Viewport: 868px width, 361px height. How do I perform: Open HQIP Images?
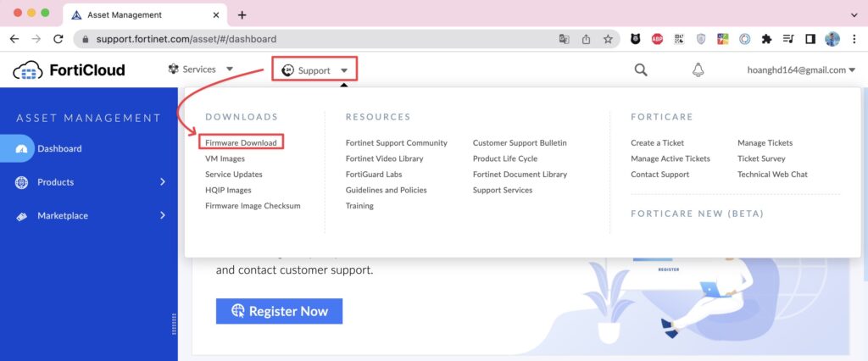[x=228, y=190]
